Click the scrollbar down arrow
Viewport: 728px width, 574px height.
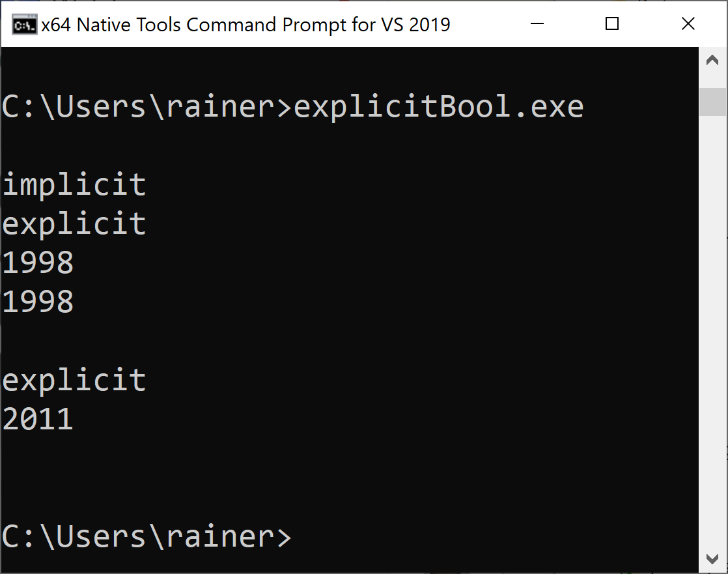click(713, 558)
